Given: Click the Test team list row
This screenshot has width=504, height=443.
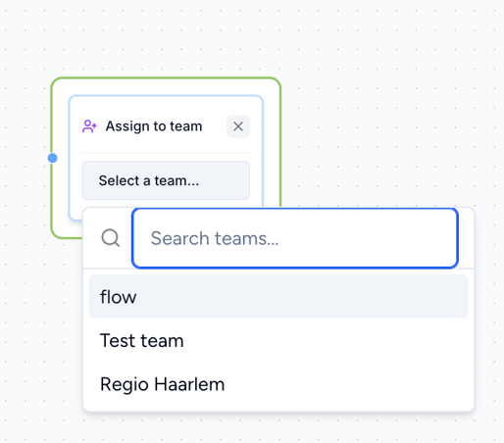Looking at the screenshot, I should pos(278,340).
